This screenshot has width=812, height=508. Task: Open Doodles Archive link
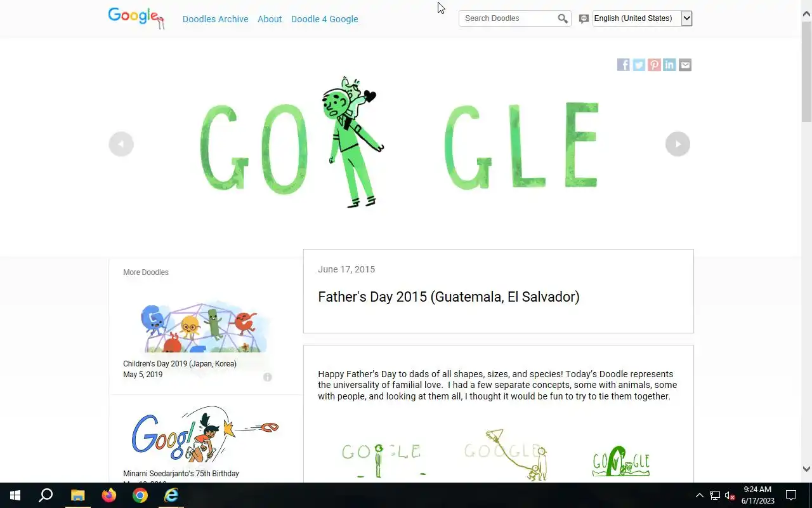pyautogui.click(x=216, y=19)
